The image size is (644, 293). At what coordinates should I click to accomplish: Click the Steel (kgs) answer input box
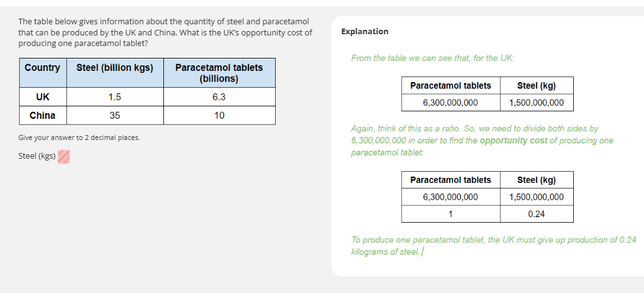[x=63, y=157]
